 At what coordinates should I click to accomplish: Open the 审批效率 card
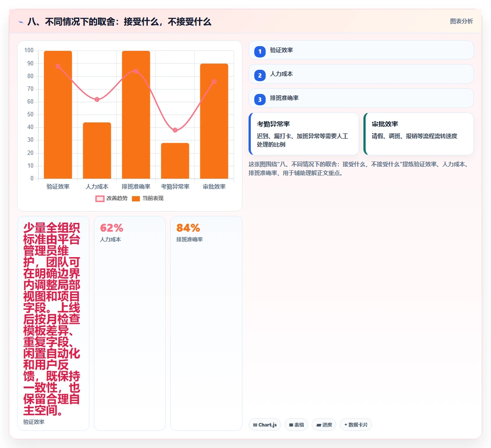(418, 134)
